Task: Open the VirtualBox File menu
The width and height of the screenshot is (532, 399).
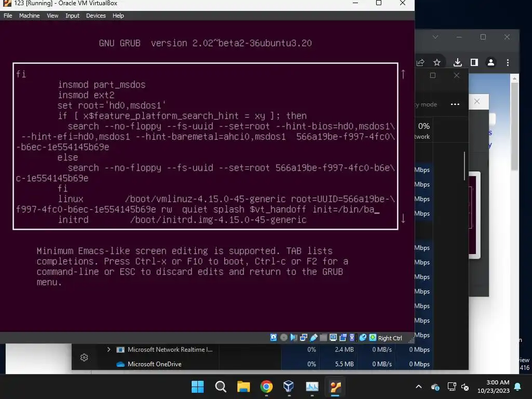Action: (8, 16)
